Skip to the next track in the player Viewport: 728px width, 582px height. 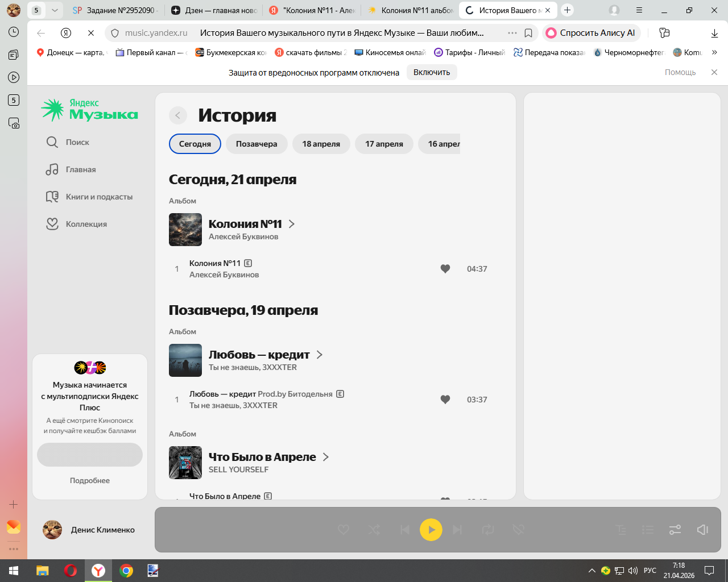(457, 530)
